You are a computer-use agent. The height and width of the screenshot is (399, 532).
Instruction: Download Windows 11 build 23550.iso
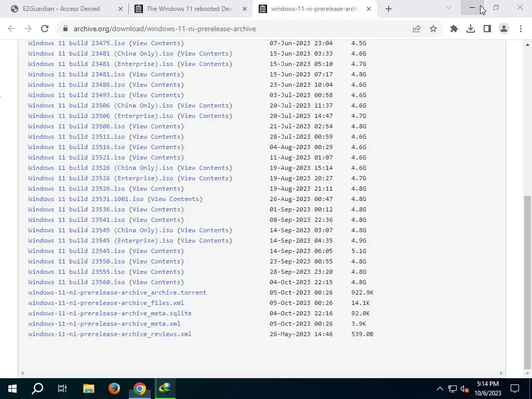(x=76, y=261)
